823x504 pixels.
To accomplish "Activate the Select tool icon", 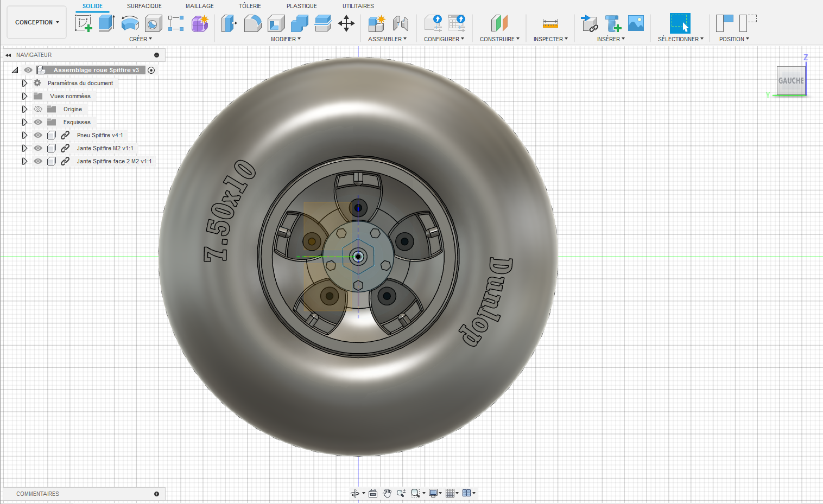I will pyautogui.click(x=680, y=23).
